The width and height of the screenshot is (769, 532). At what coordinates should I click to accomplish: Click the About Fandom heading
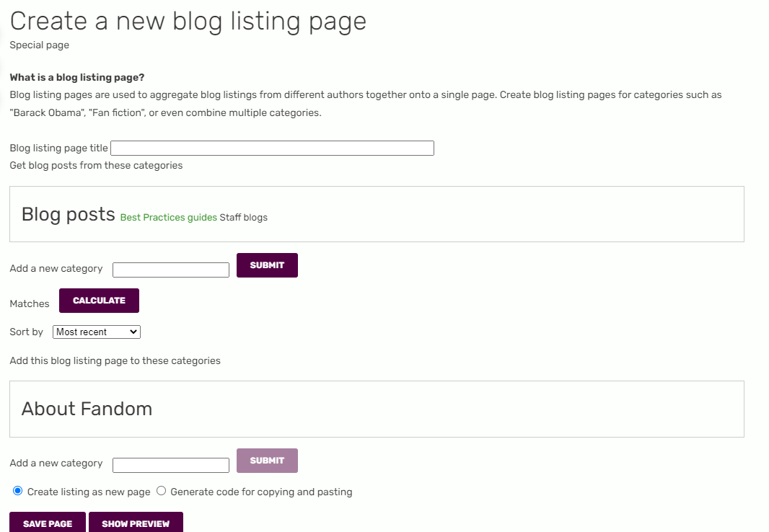coord(87,409)
